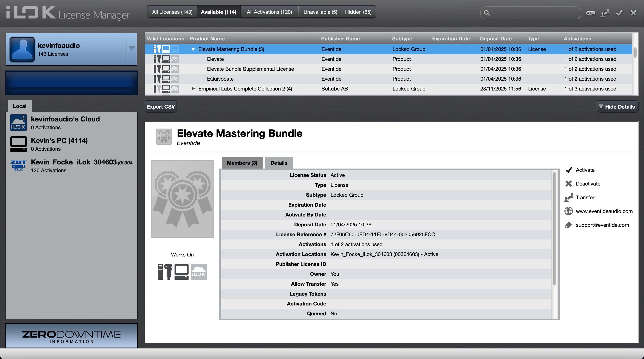Click the magnifier icon in search field
The height and width of the screenshot is (359, 644).
[487, 13]
